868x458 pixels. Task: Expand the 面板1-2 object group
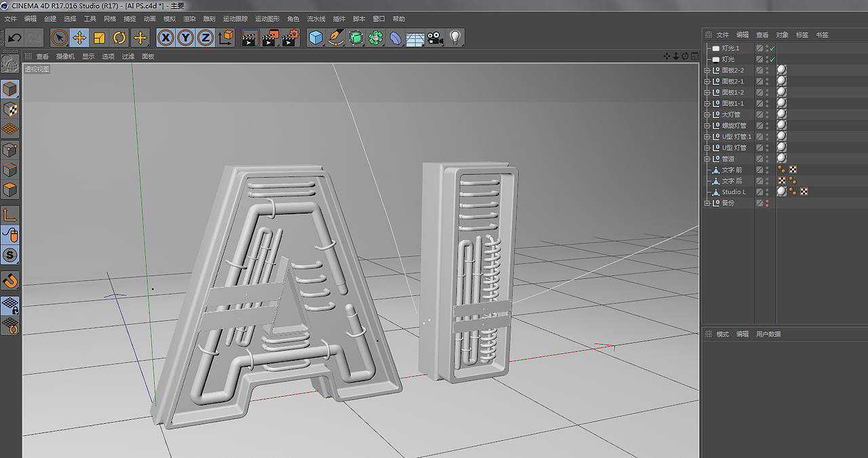(x=707, y=92)
